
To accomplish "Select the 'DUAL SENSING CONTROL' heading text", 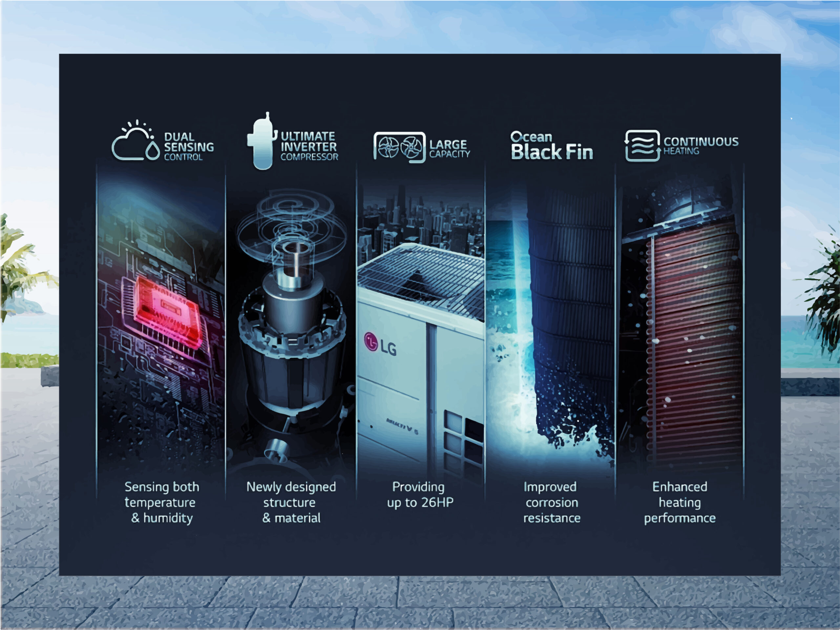I will pos(189,147).
